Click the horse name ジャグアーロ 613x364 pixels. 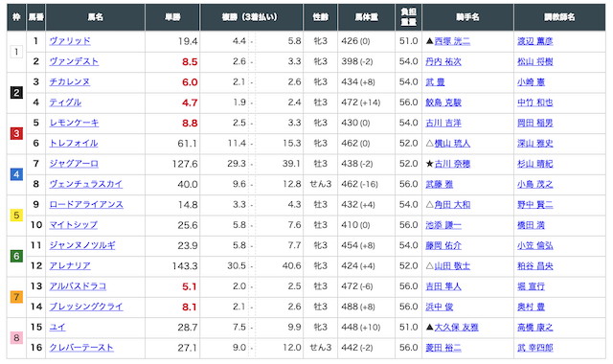pos(74,164)
